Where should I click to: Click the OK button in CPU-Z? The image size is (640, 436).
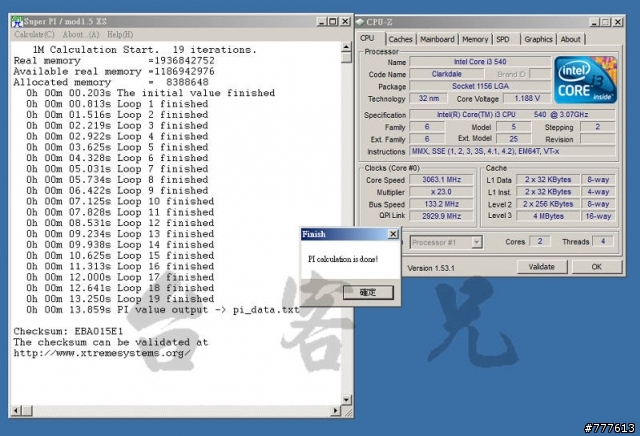596,267
